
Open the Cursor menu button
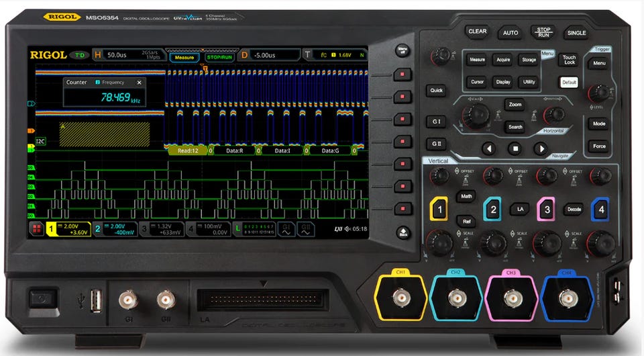pyautogui.click(x=477, y=82)
